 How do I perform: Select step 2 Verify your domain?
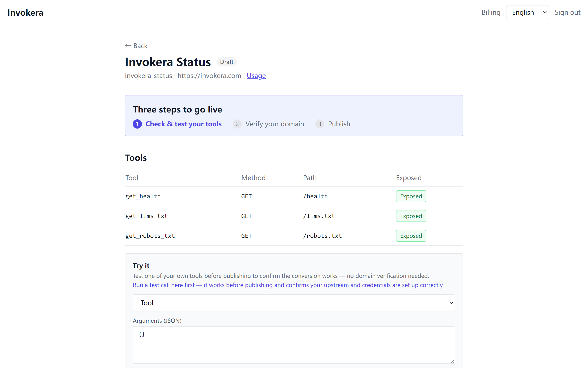point(268,124)
